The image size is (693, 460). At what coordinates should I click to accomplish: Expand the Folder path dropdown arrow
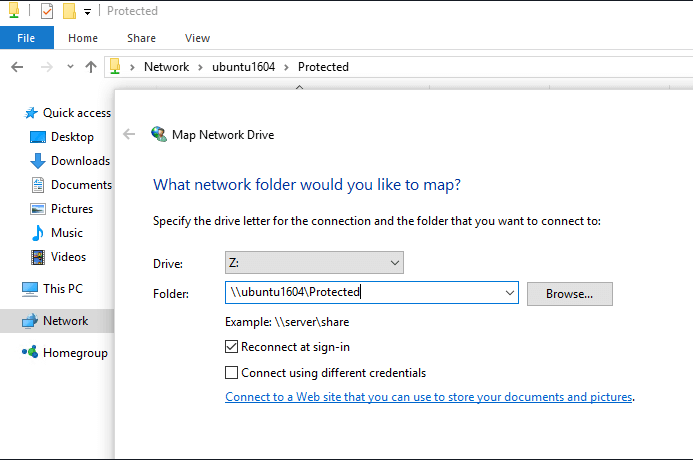tap(510, 293)
